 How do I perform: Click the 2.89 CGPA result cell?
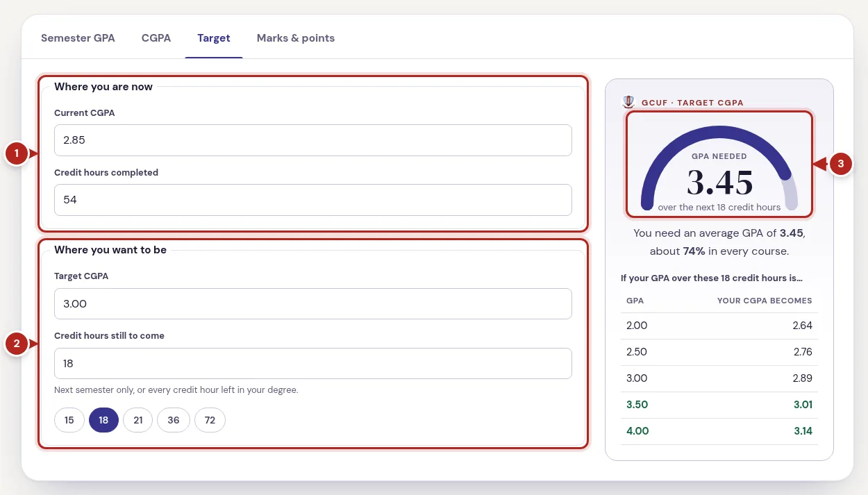coord(803,378)
